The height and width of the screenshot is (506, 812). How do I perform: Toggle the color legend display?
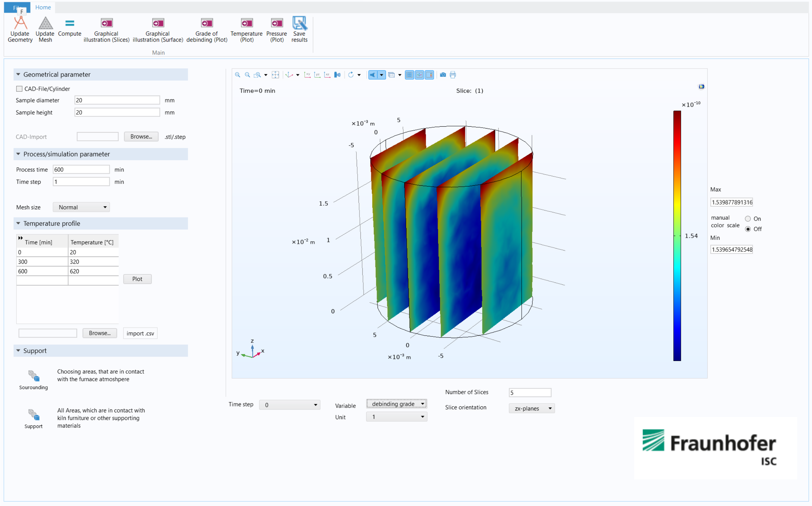pos(429,75)
